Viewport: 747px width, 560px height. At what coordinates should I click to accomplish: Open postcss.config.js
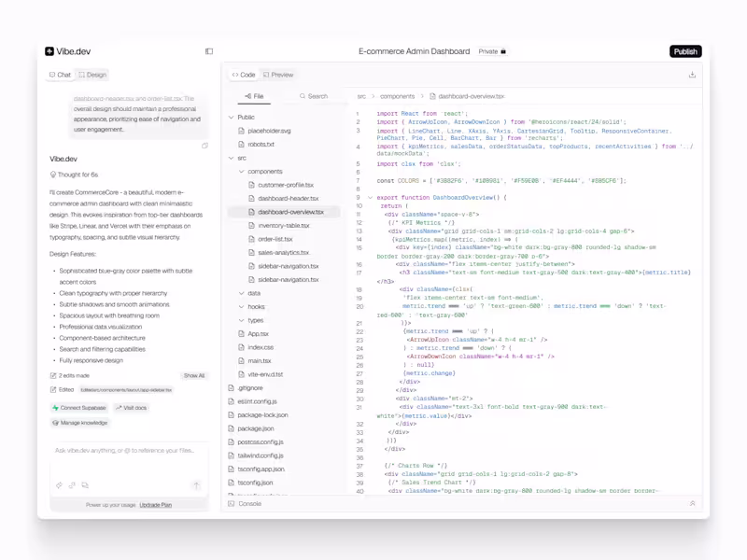click(x=261, y=442)
